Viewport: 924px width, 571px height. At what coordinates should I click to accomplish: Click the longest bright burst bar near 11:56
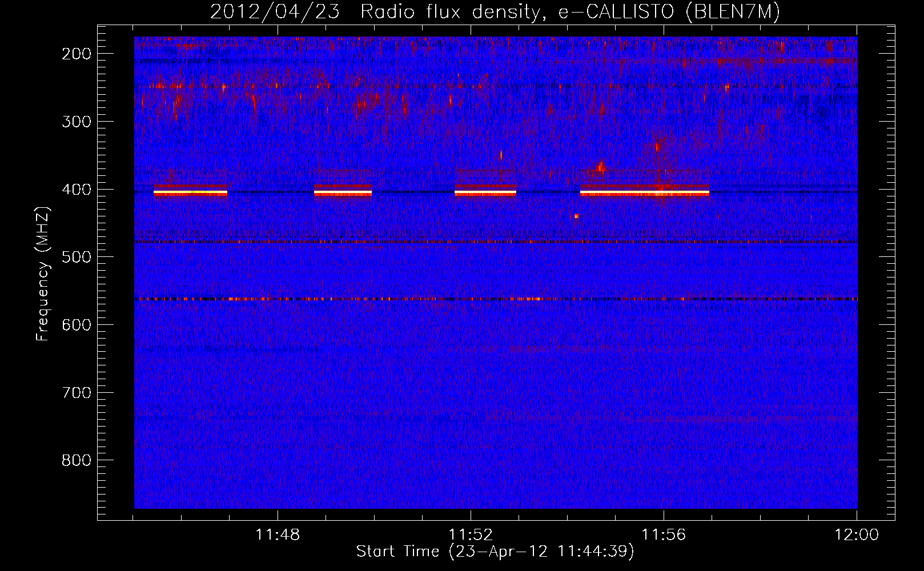(645, 193)
